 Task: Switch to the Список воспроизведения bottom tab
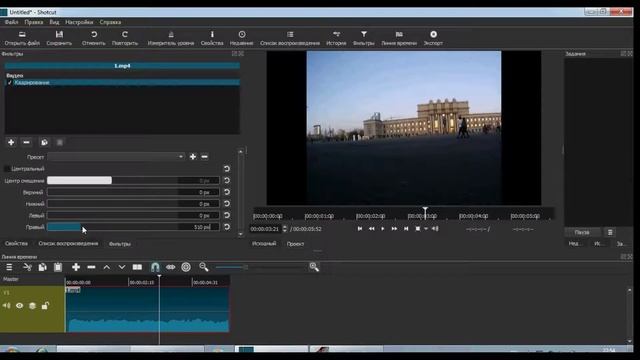click(68, 243)
